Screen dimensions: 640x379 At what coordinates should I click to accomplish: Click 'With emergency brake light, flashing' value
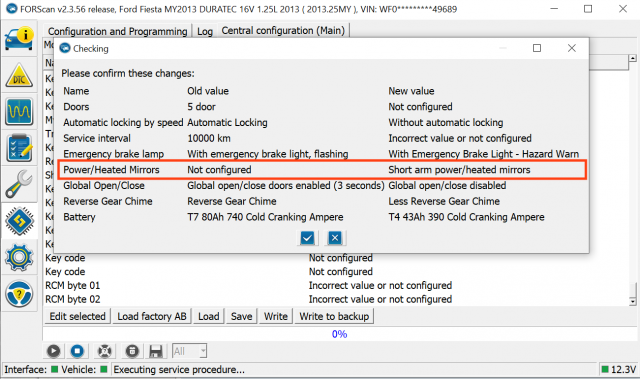(x=267, y=154)
